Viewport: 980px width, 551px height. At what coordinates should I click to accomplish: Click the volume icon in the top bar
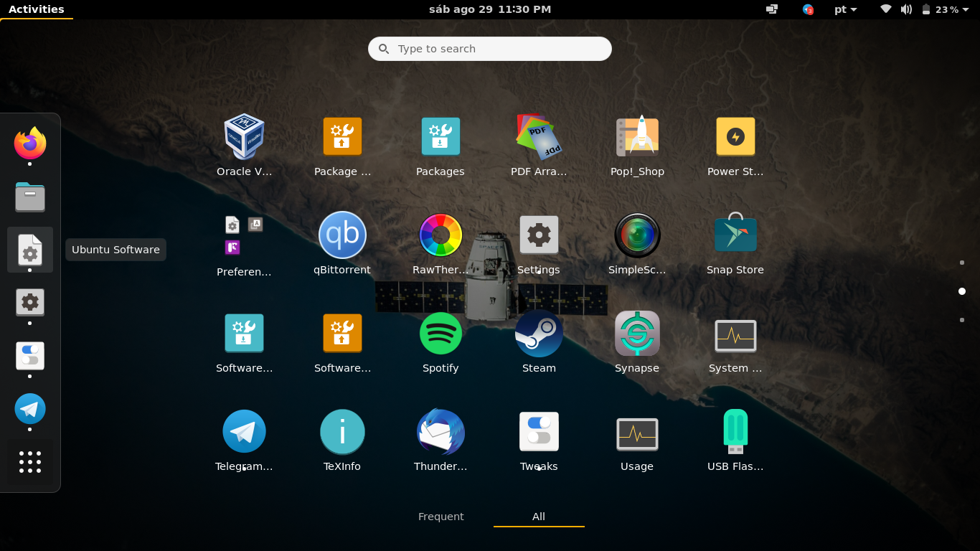pyautogui.click(x=906, y=9)
